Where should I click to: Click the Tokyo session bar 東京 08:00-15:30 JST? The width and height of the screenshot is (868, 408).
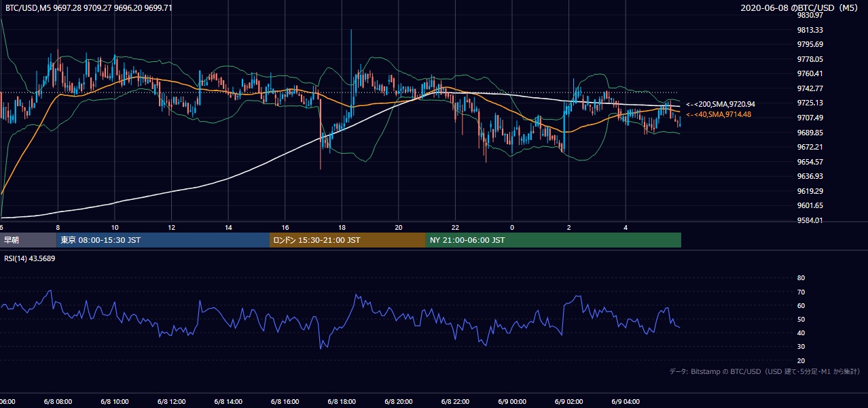coord(163,240)
